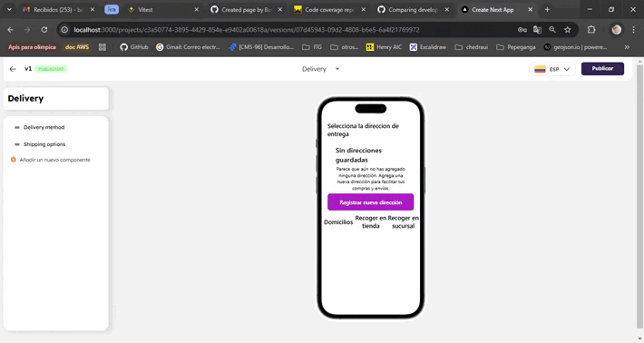The width and height of the screenshot is (644, 343).
Task: Open the Excalidraw bookmark
Action: (x=428, y=47)
